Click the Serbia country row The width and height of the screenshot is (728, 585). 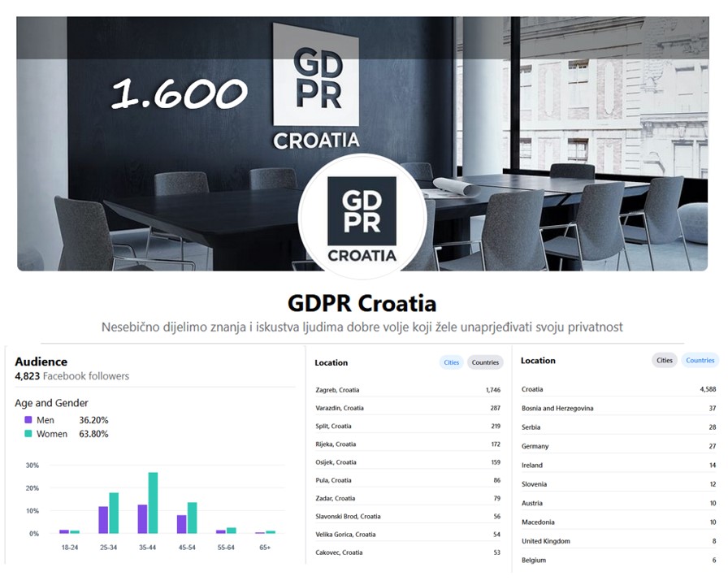619,427
